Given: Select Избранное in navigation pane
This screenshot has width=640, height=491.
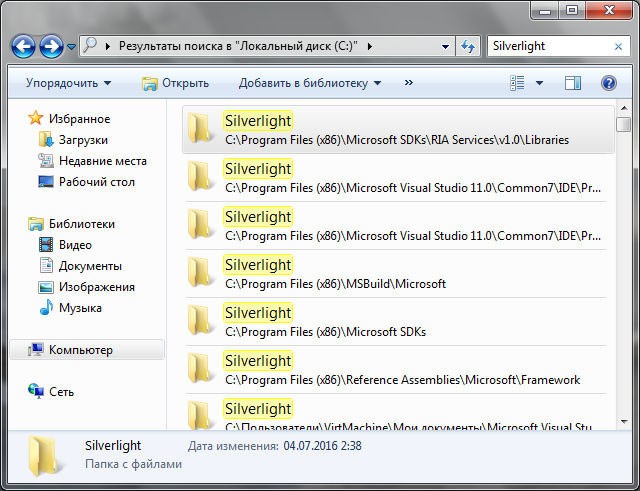Looking at the screenshot, I should (80, 119).
